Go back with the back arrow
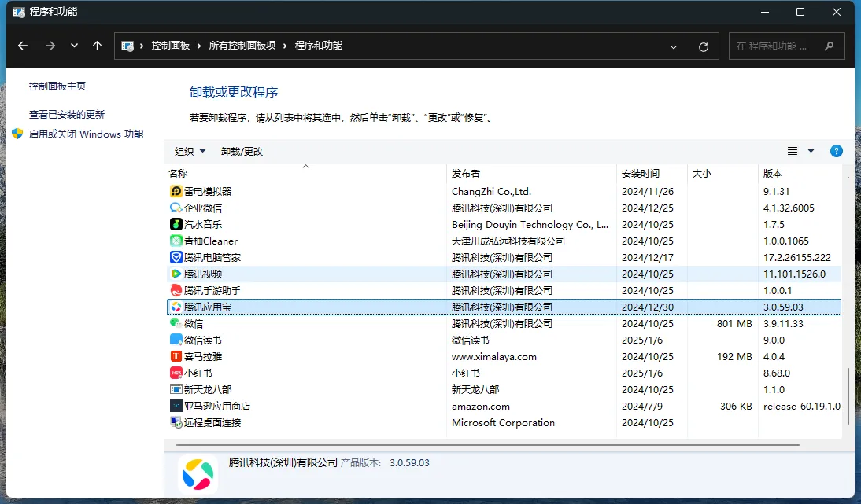 coord(23,46)
